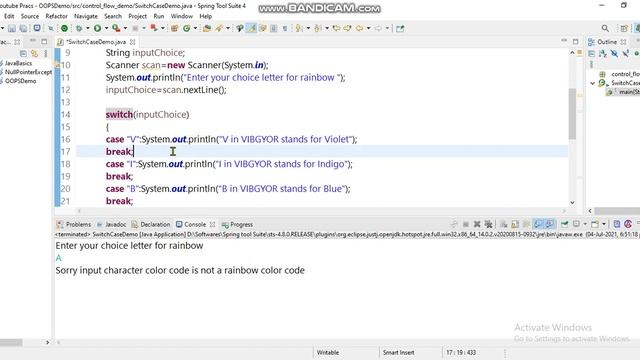This screenshot has width=640, height=360.
Task: Open the Run configurations dropdown arrow
Action: pos(106,28)
